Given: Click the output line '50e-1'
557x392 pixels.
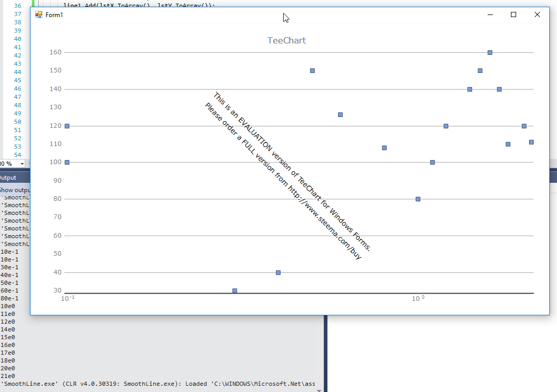Looking at the screenshot, I should tap(10, 283).
